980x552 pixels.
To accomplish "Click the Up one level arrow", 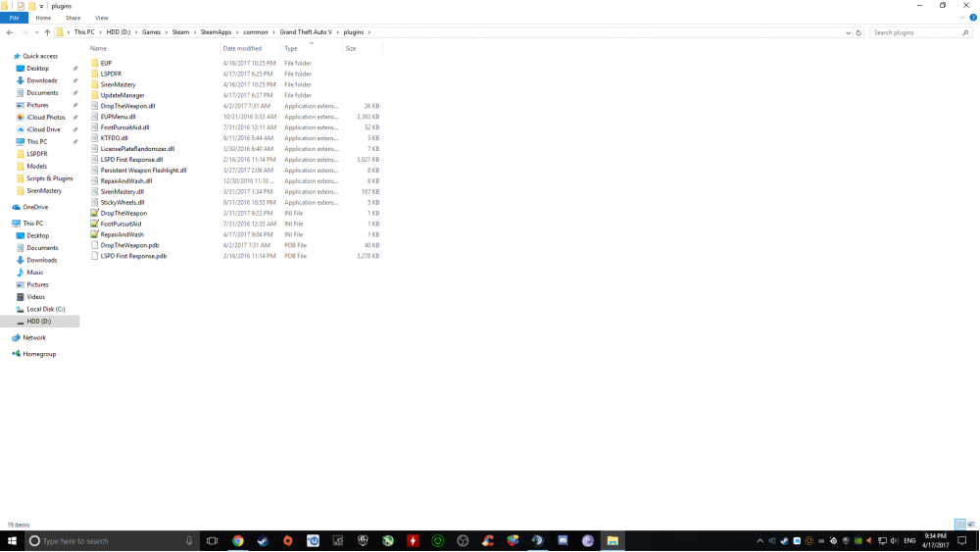I will pos(47,32).
